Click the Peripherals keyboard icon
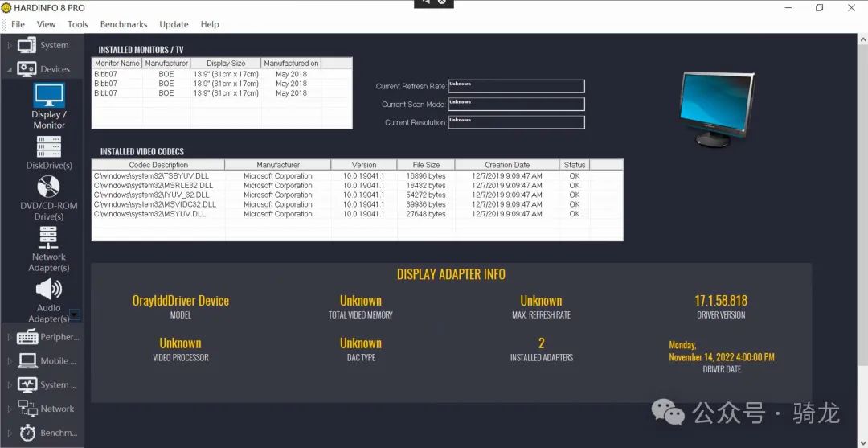The height and width of the screenshot is (448, 868). click(27, 337)
